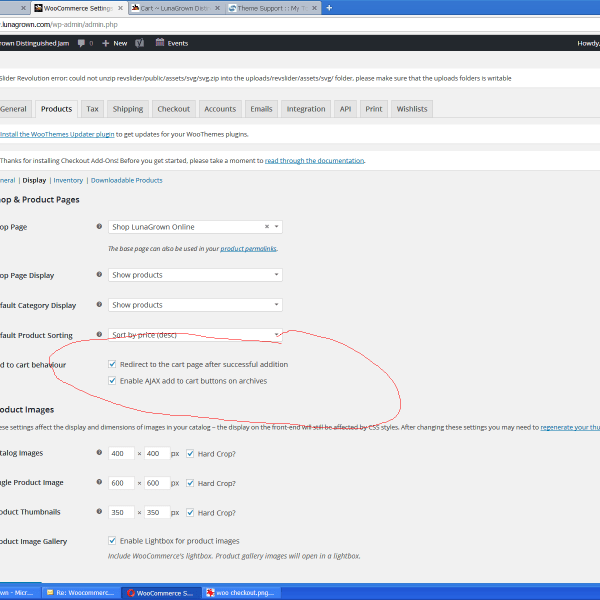
Task: Click help icon next to Single Product Image
Action: point(99,482)
